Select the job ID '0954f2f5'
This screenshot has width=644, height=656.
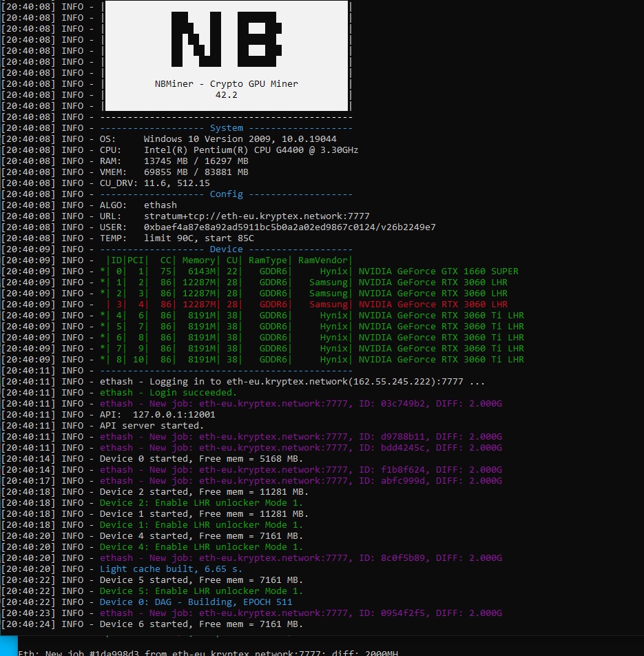click(x=403, y=613)
